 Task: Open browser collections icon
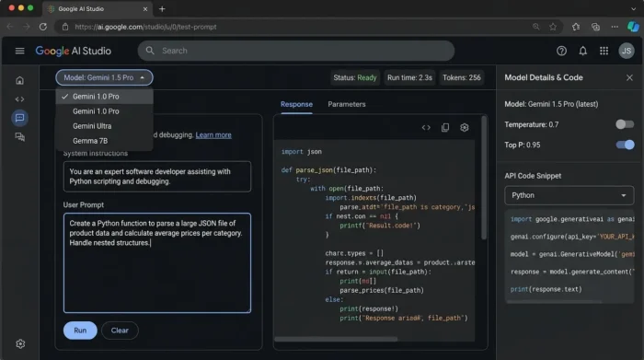point(595,27)
